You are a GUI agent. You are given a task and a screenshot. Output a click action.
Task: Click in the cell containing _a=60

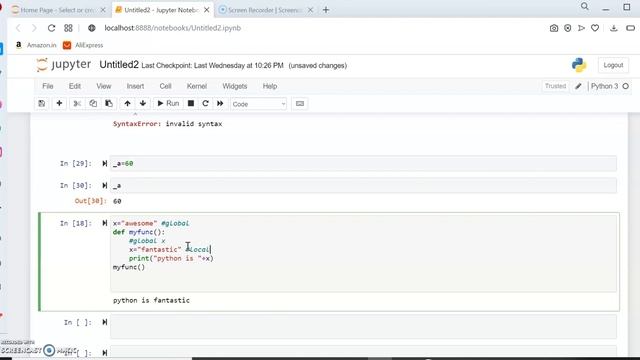[x=363, y=163]
